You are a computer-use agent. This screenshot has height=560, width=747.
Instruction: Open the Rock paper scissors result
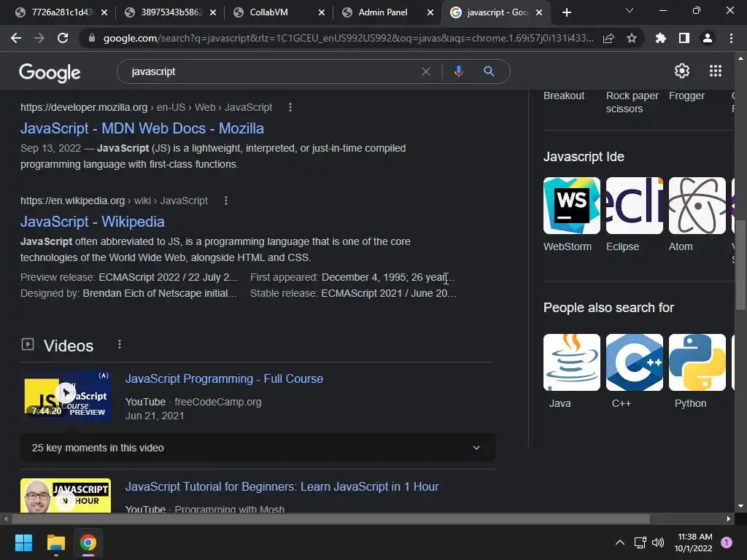tap(632, 102)
